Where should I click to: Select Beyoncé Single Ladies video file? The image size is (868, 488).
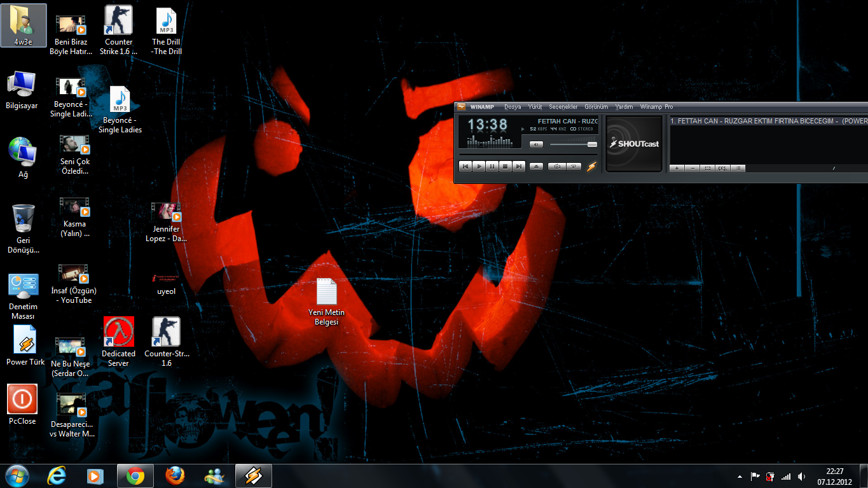(71, 98)
